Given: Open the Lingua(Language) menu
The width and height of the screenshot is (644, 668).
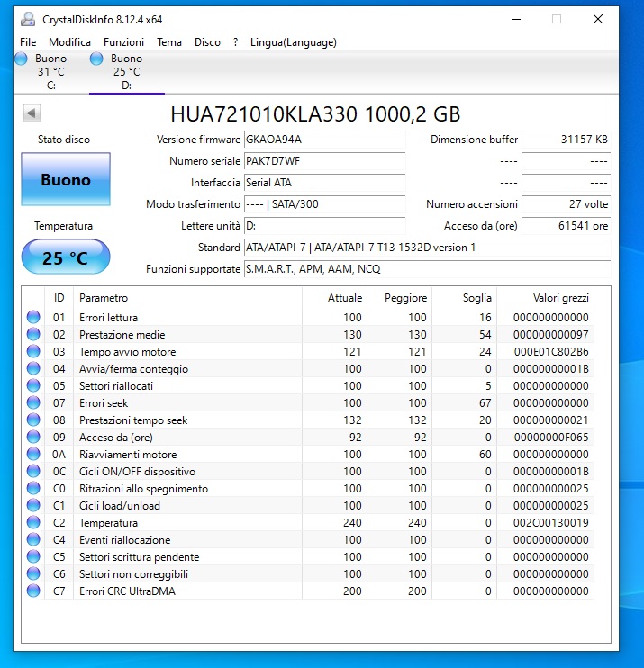Looking at the screenshot, I should point(294,42).
